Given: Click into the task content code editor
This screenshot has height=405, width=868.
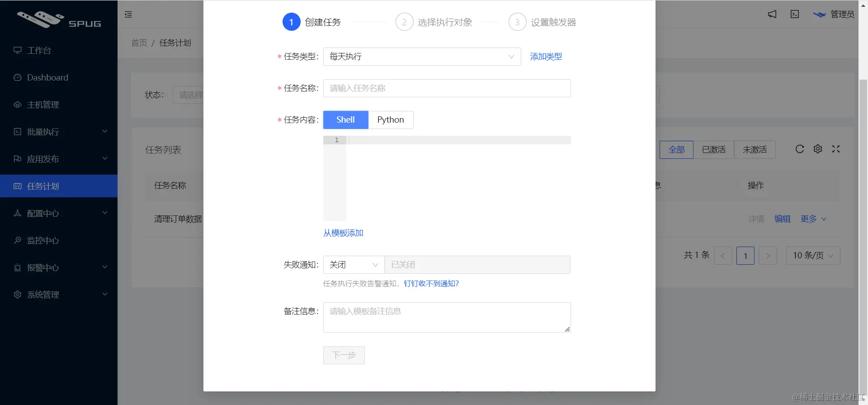Looking at the screenshot, I should pos(458,178).
